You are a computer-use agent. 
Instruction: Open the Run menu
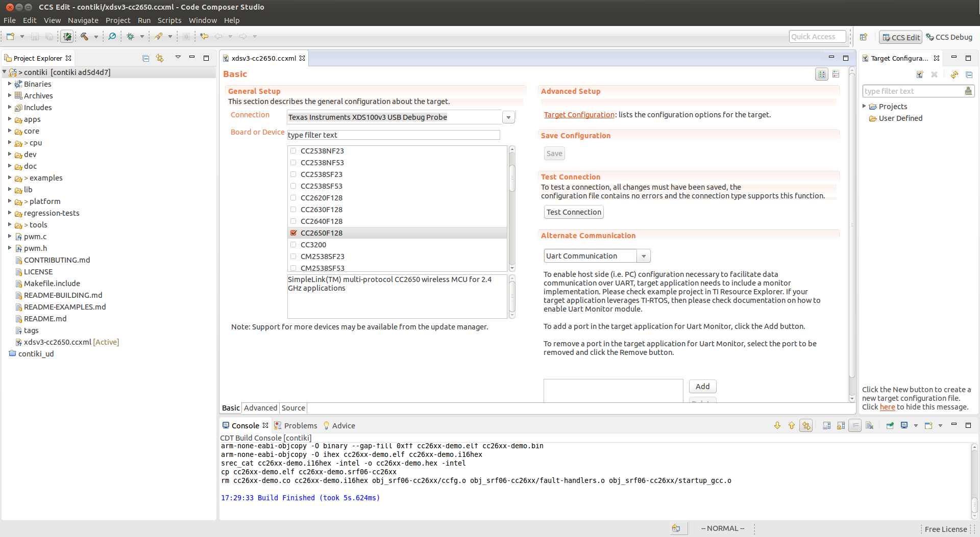(144, 20)
